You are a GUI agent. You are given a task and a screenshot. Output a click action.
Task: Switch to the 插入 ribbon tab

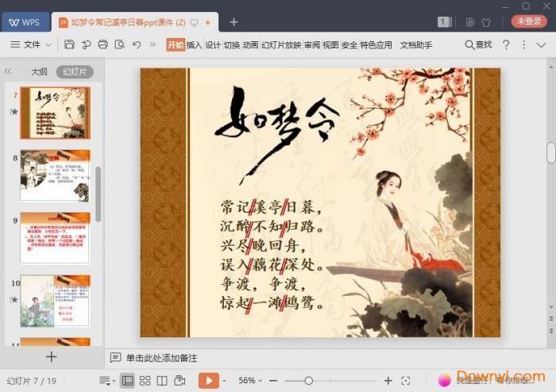tap(194, 45)
